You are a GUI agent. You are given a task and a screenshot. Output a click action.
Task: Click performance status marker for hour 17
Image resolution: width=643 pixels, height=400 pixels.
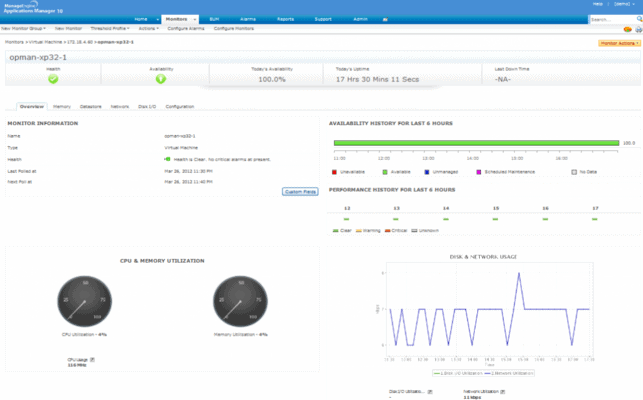pyautogui.click(x=595, y=219)
